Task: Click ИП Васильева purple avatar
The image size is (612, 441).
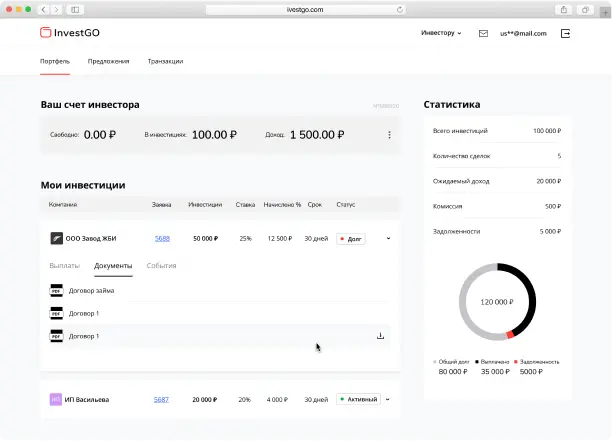Action: point(56,399)
